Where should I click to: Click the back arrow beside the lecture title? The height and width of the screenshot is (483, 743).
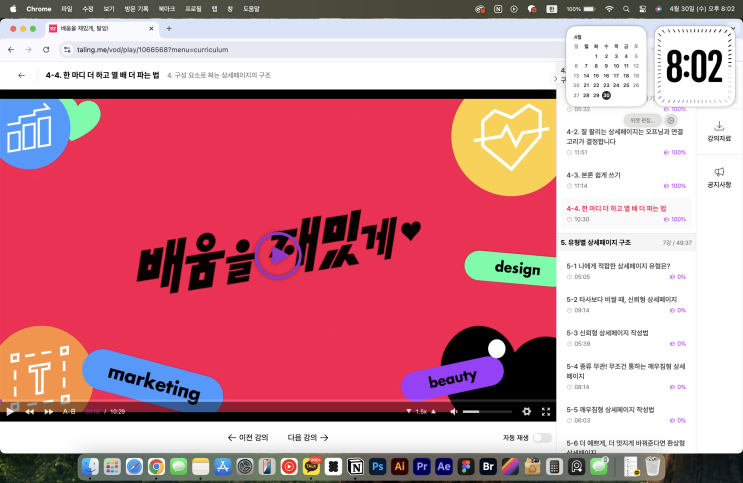point(21,75)
